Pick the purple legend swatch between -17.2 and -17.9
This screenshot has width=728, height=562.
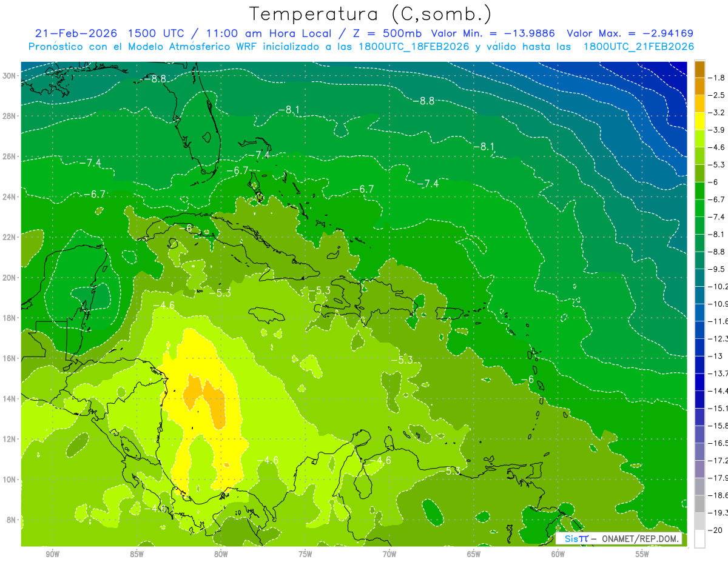[700, 469]
